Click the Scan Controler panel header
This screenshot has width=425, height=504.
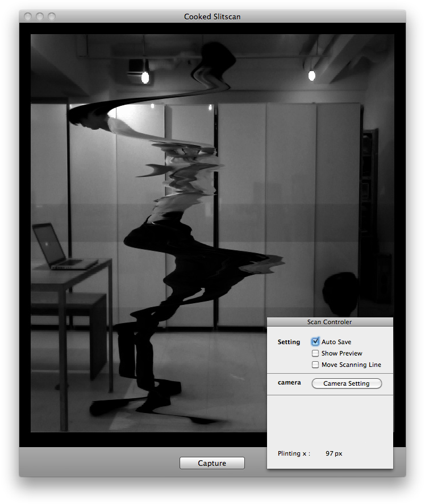[x=330, y=322]
